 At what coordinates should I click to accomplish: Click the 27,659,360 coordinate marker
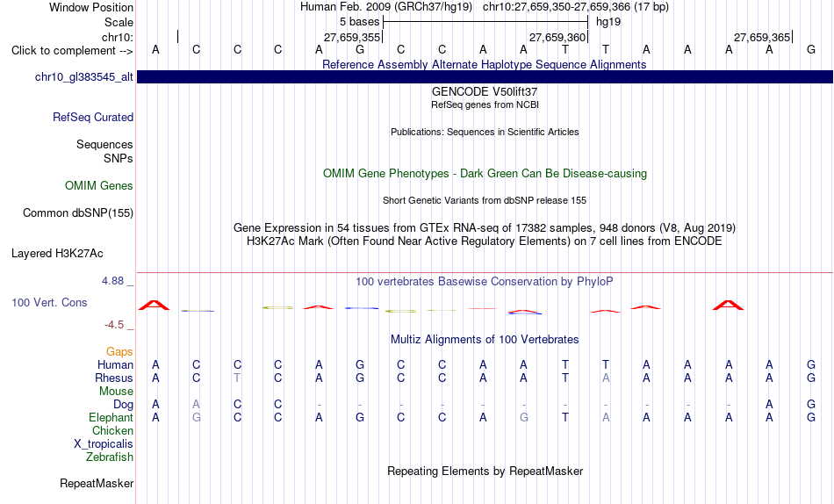(557, 37)
